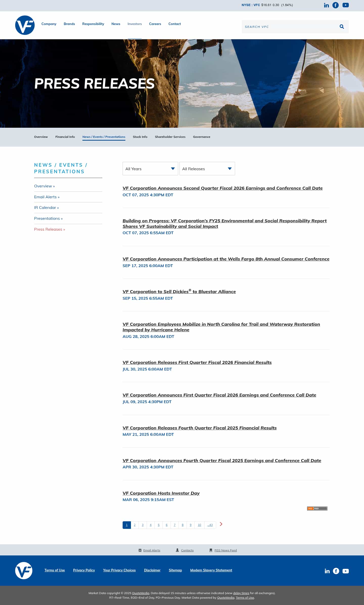Open IR Calendar in sidebar
This screenshot has height=605, width=364.
[47, 208]
